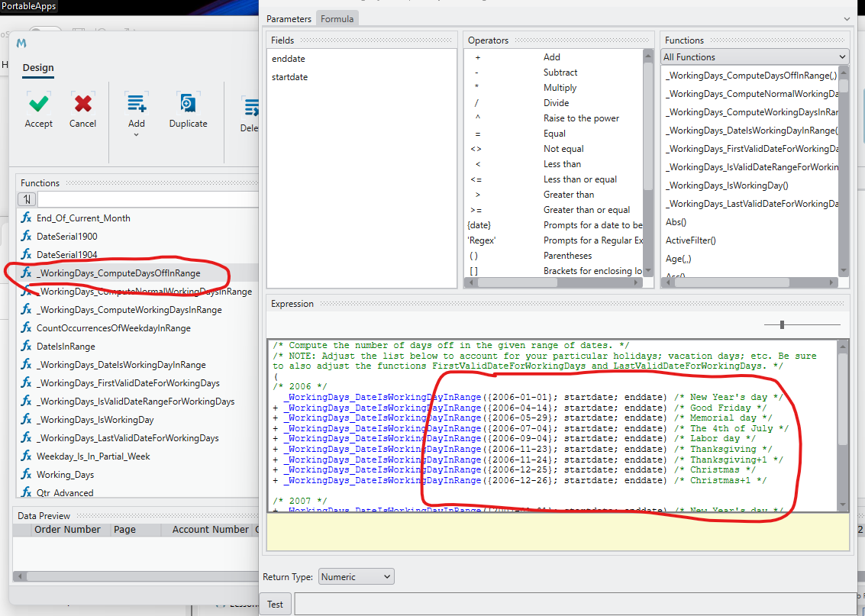Click the PortableApps taskbar window title
The image size is (865, 616).
(28, 6)
